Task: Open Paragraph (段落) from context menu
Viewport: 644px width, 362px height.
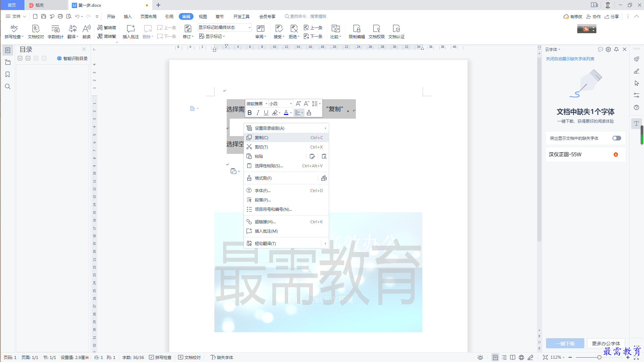Action: pos(286,200)
